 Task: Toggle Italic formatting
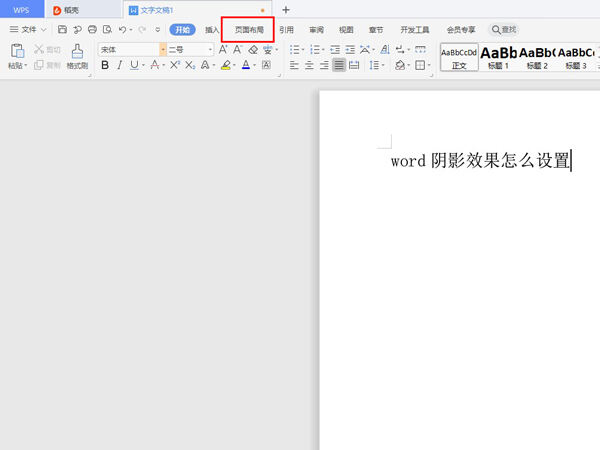(120, 65)
